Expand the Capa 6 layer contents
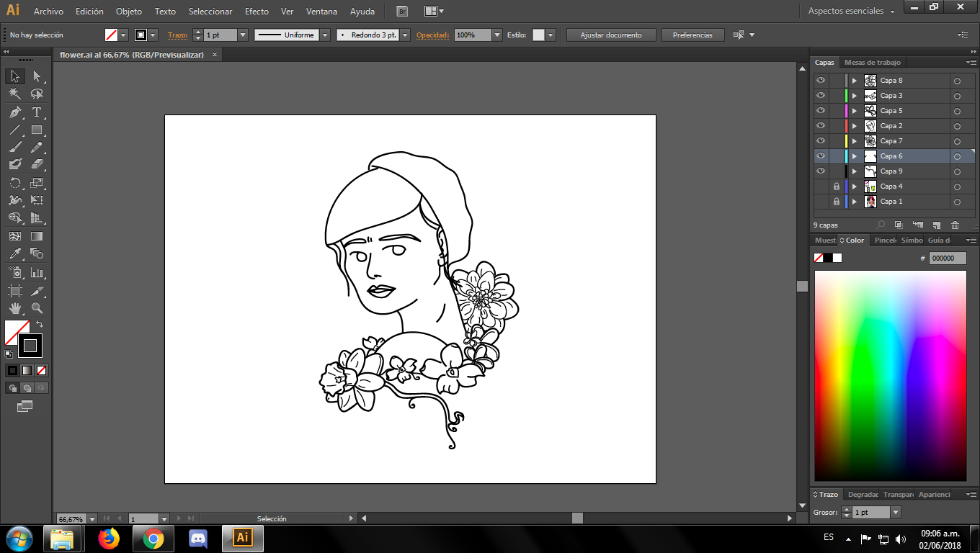 (855, 156)
